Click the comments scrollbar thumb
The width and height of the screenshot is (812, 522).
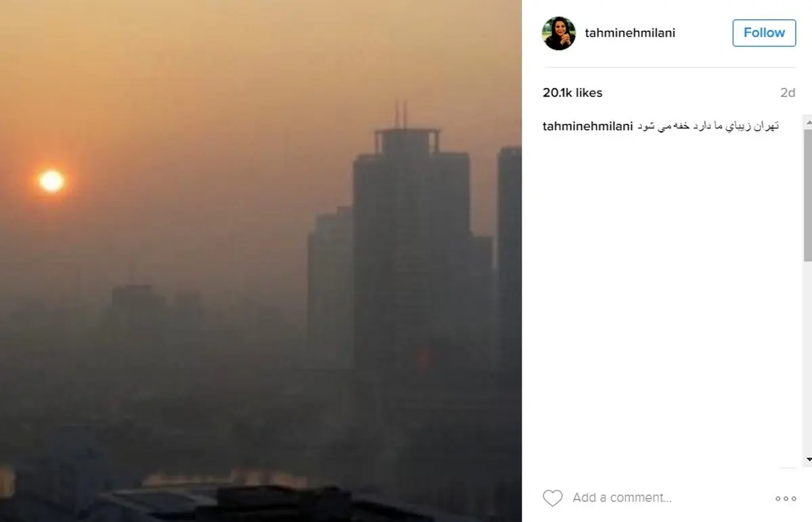click(807, 195)
